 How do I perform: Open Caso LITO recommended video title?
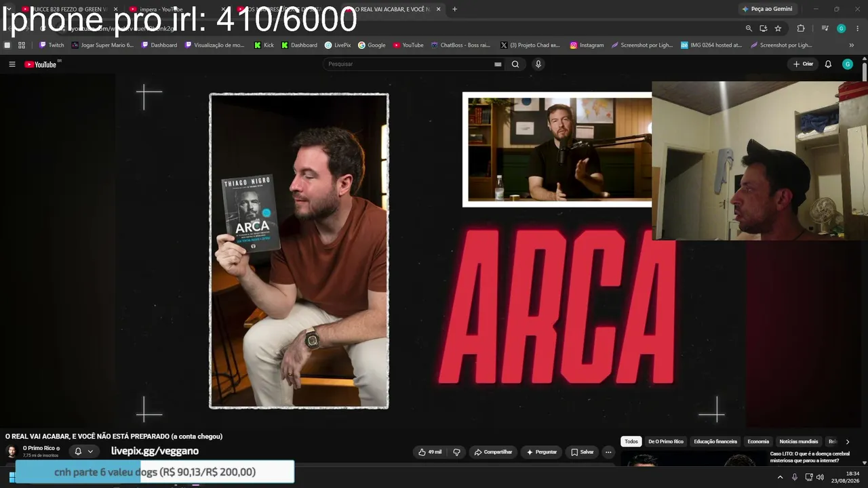click(810, 457)
